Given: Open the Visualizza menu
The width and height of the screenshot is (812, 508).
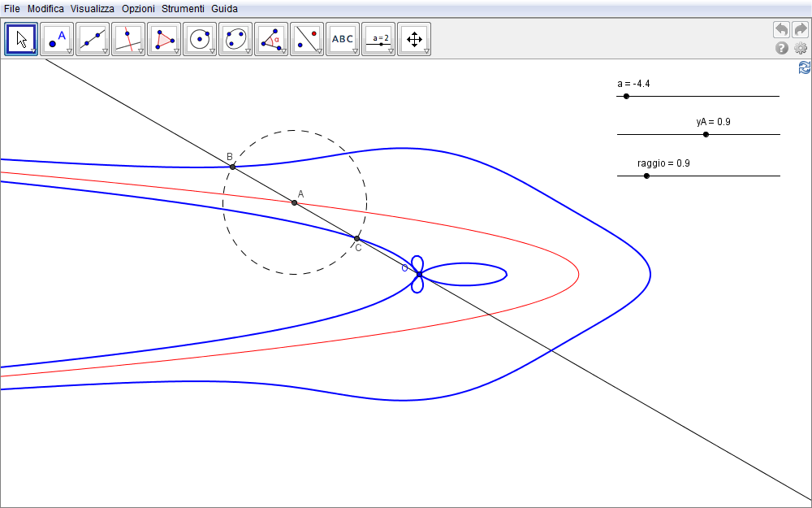Looking at the screenshot, I should tap(92, 8).
